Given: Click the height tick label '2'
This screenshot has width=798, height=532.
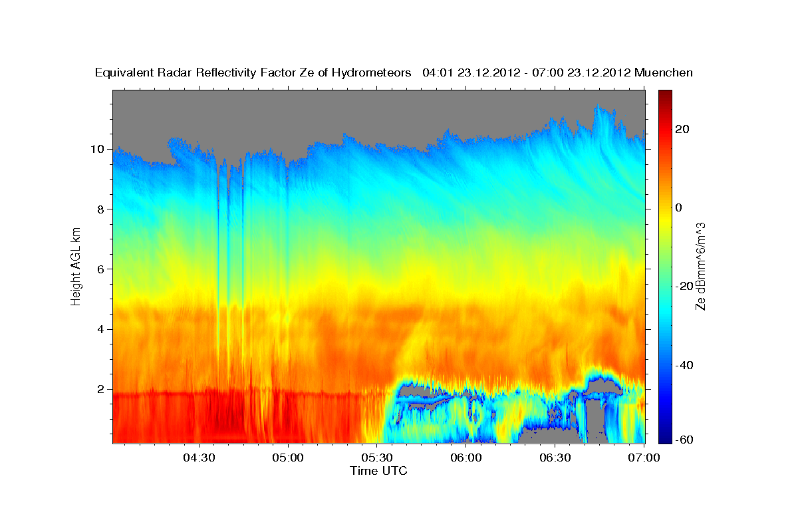Looking at the screenshot, I should tap(100, 389).
